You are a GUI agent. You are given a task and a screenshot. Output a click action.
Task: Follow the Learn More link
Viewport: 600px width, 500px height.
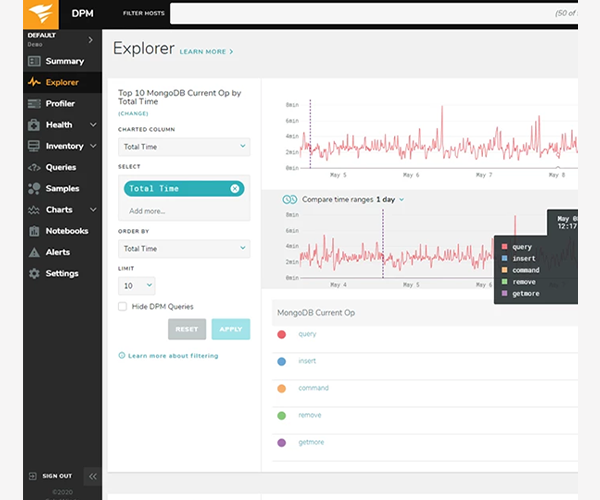[x=206, y=52]
